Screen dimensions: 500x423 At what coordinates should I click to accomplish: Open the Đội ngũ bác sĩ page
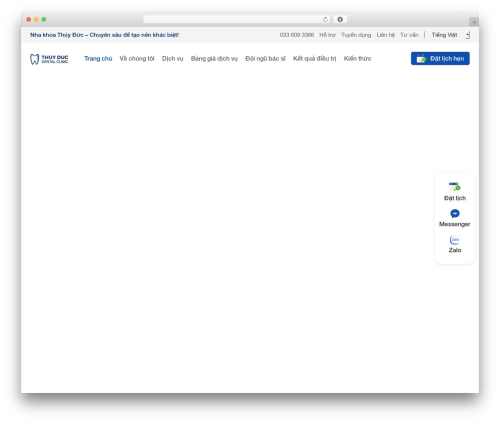265,59
